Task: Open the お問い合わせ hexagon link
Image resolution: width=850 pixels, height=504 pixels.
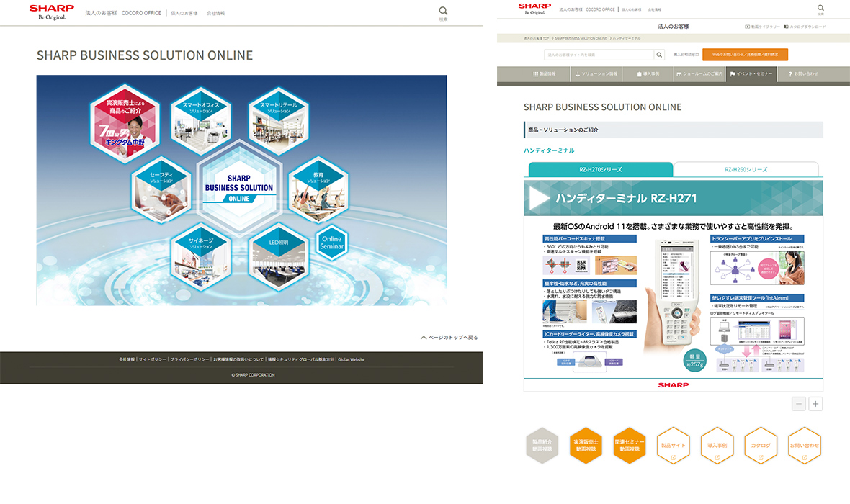Action: [805, 446]
